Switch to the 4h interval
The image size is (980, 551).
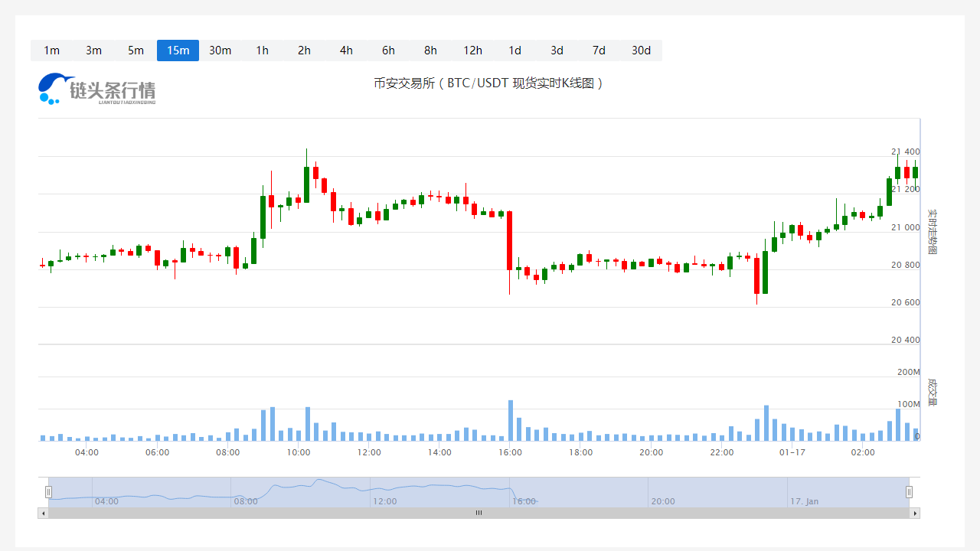(346, 51)
